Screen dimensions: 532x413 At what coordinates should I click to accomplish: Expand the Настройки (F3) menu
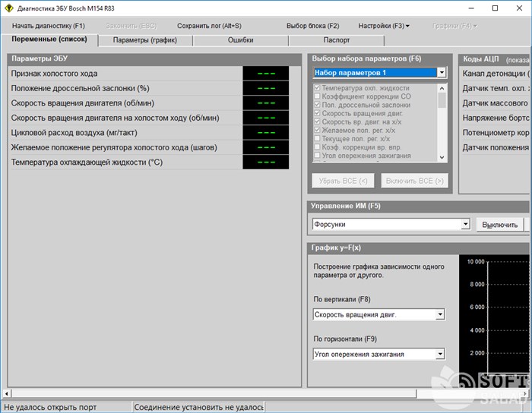tap(383, 26)
